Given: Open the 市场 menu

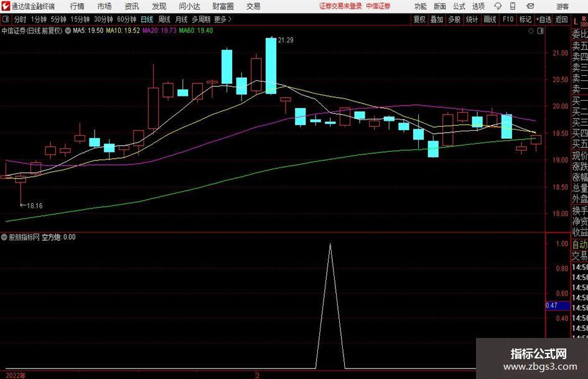Looking at the screenshot, I should 105,6.
